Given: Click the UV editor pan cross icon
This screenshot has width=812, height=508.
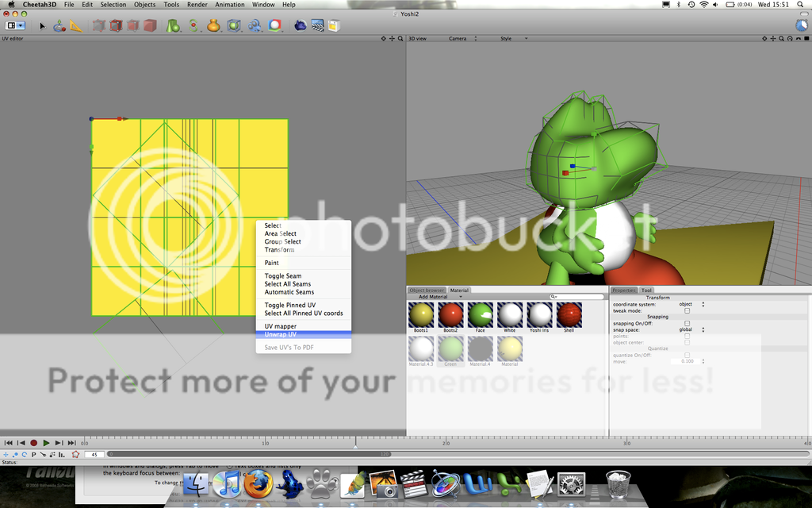Looking at the screenshot, I should (392, 38).
